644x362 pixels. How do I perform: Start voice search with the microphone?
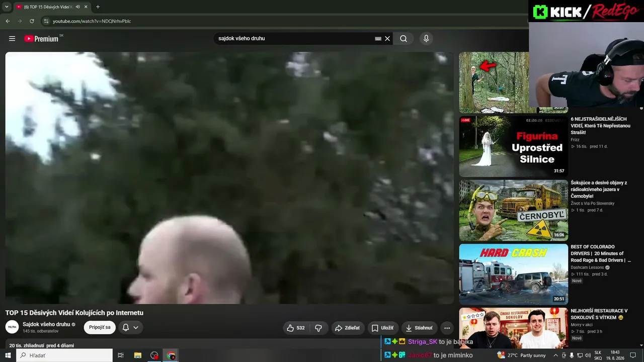426,39
